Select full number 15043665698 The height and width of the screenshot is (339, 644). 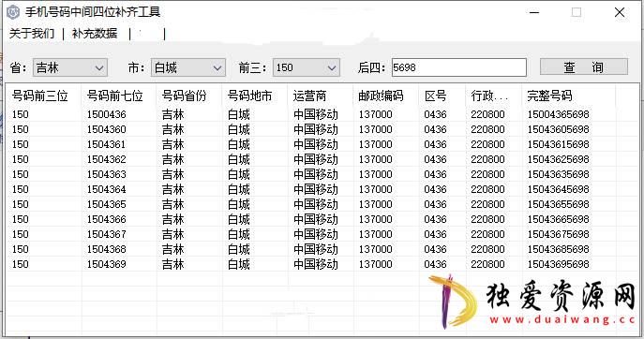558,219
